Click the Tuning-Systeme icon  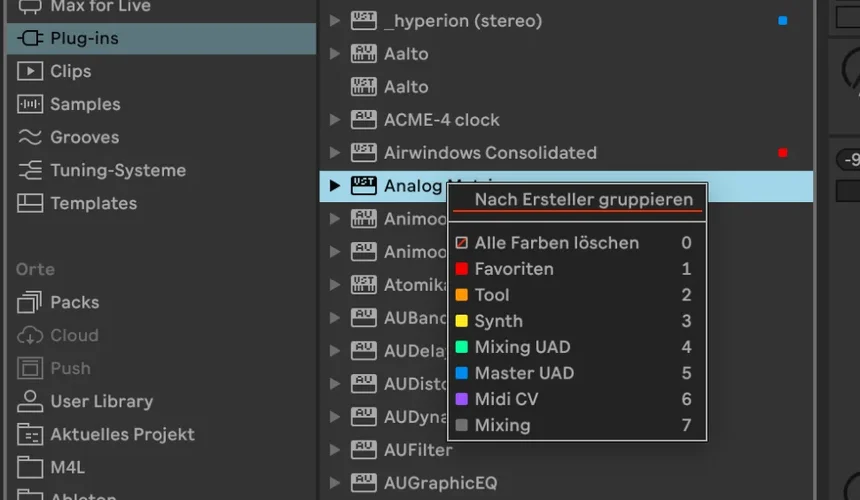[x=31, y=170]
